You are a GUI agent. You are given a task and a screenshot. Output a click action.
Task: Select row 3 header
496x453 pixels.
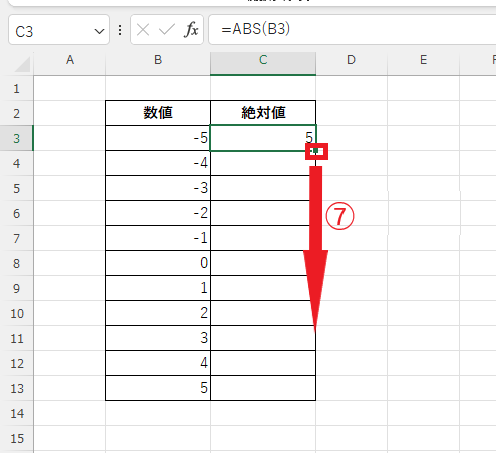[16, 138]
